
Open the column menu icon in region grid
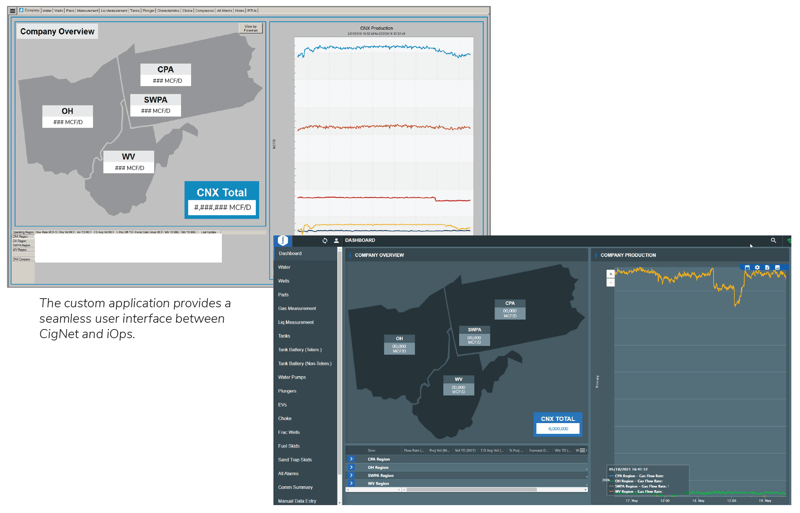(x=582, y=450)
